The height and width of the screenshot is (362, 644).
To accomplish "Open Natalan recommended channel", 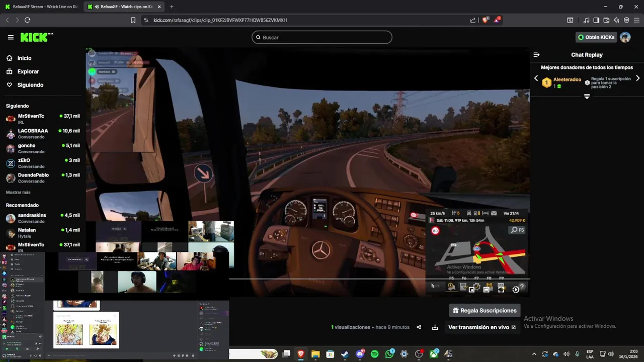I will pyautogui.click(x=43, y=232).
